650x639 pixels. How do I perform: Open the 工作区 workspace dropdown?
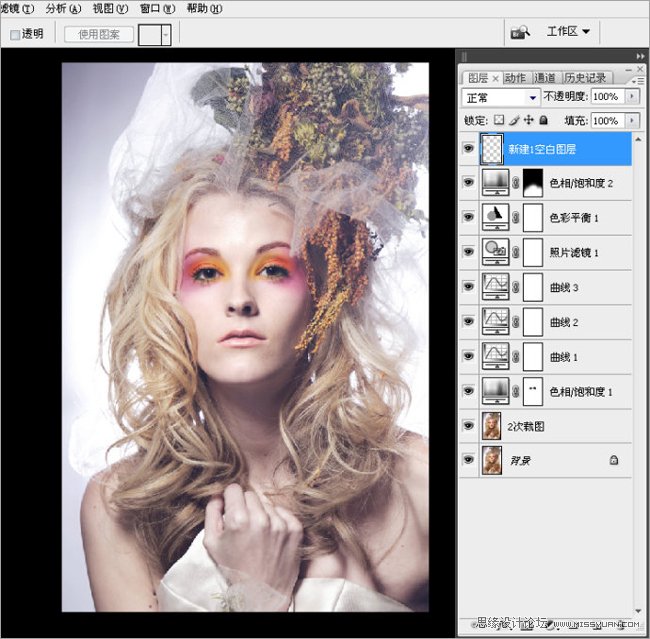(x=568, y=31)
